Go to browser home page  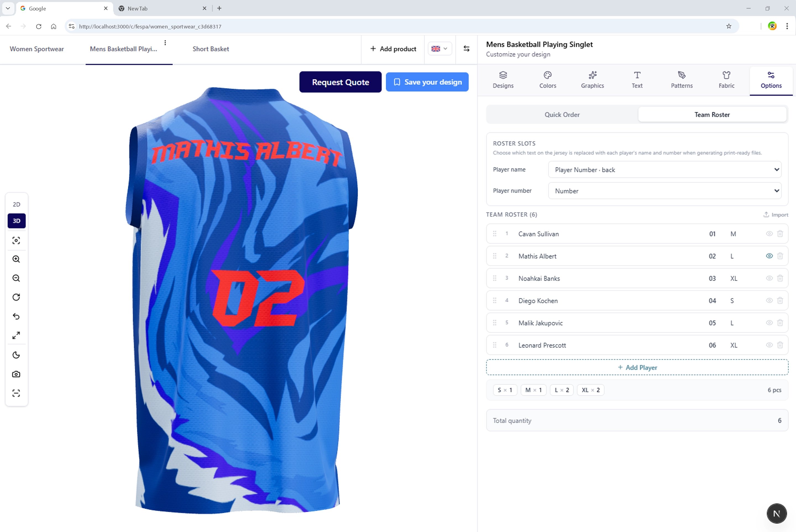point(54,27)
